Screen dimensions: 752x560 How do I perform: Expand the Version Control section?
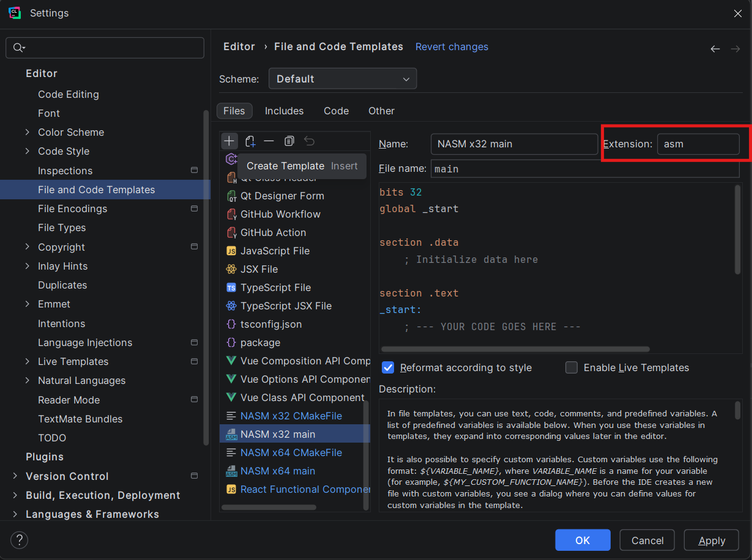click(x=15, y=476)
